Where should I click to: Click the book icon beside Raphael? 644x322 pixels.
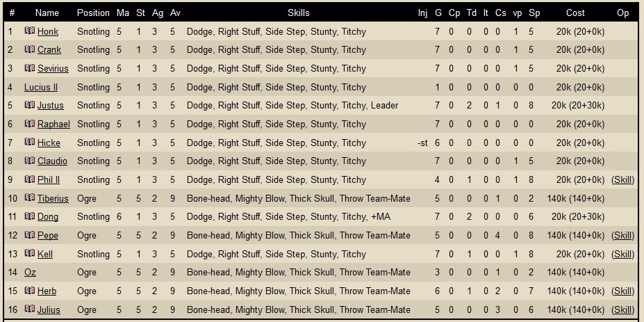coord(30,123)
